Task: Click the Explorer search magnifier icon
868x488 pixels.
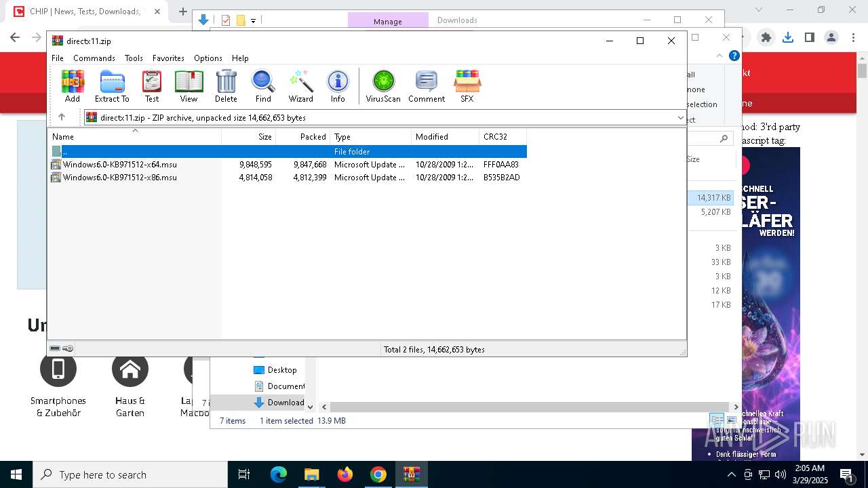Action: pyautogui.click(x=724, y=139)
